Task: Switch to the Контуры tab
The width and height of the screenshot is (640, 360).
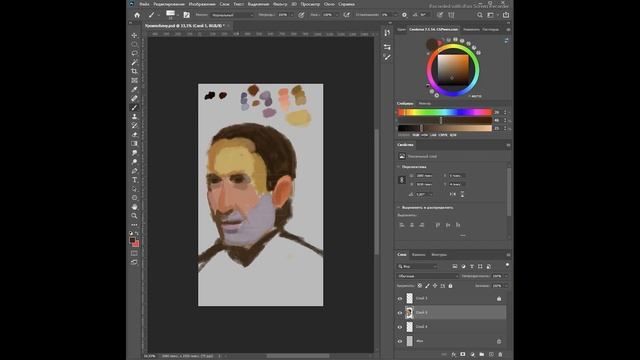Action: pyautogui.click(x=439, y=255)
